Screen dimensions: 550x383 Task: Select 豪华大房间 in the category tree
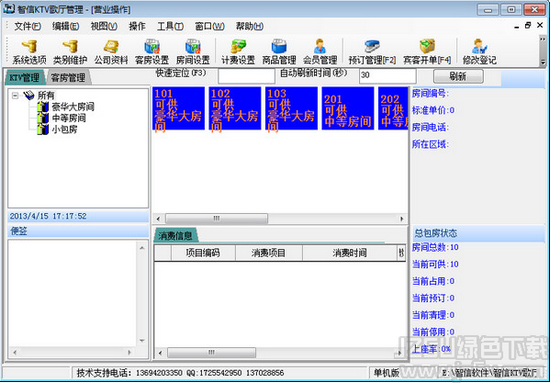(x=73, y=107)
